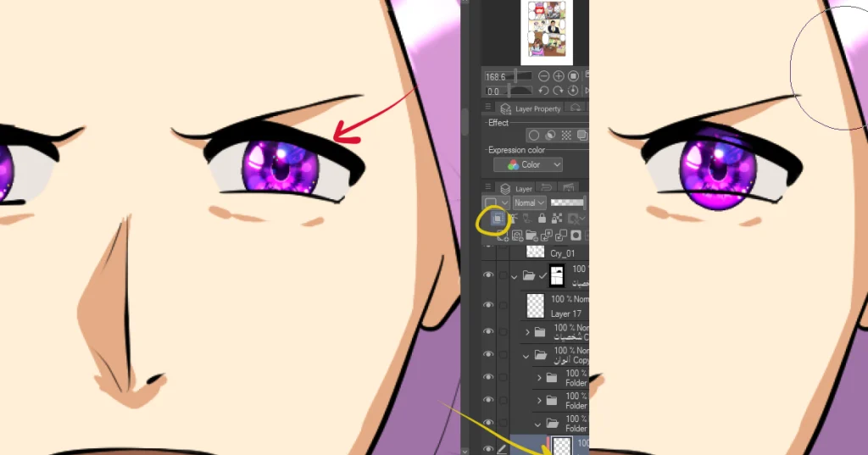The height and width of the screenshot is (455, 868).
Task: Zoom out in the Navigator panel
Action: coord(543,76)
